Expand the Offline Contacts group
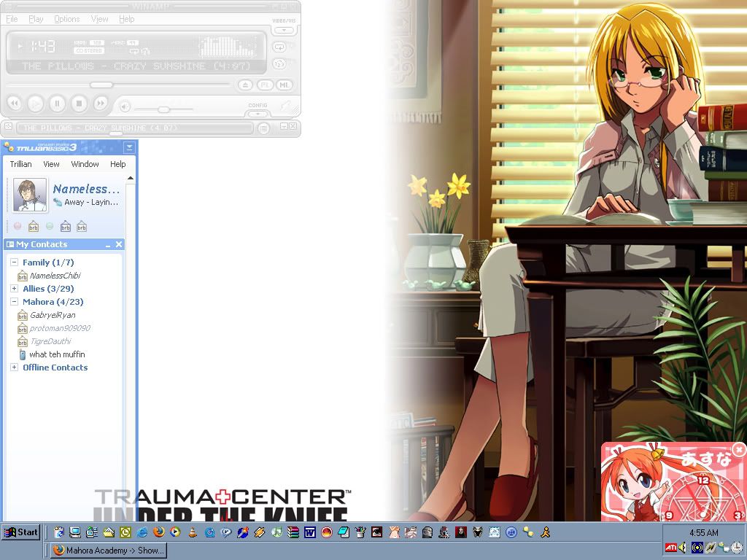Viewport: 747px width, 560px height. pyautogui.click(x=14, y=367)
